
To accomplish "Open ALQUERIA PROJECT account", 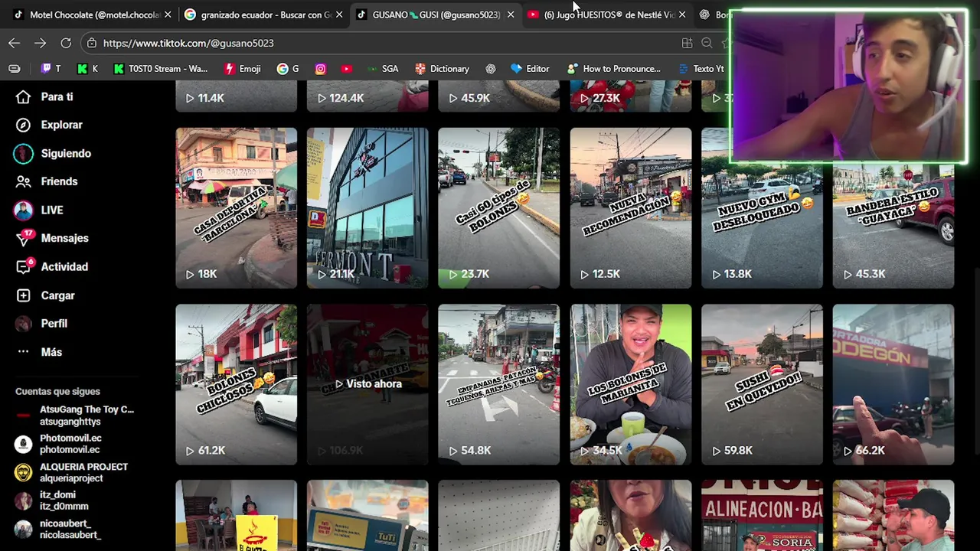I will click(x=72, y=472).
